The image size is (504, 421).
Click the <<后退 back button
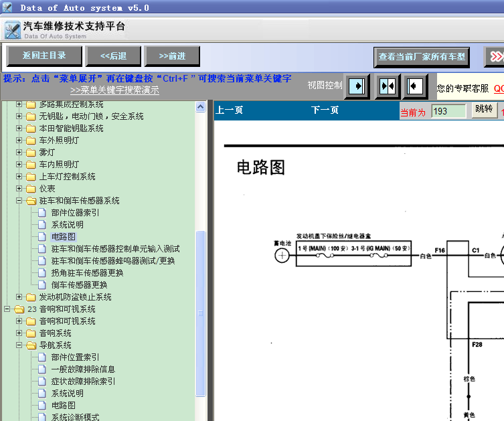coord(113,56)
